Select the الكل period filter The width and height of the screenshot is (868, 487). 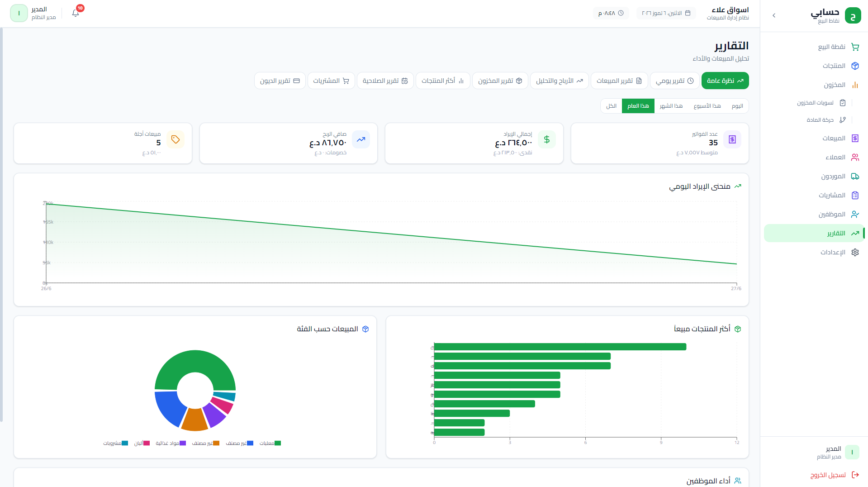tap(612, 106)
